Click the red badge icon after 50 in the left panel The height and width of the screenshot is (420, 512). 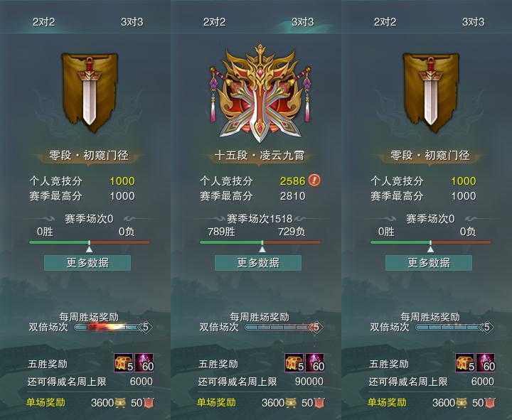point(149,403)
